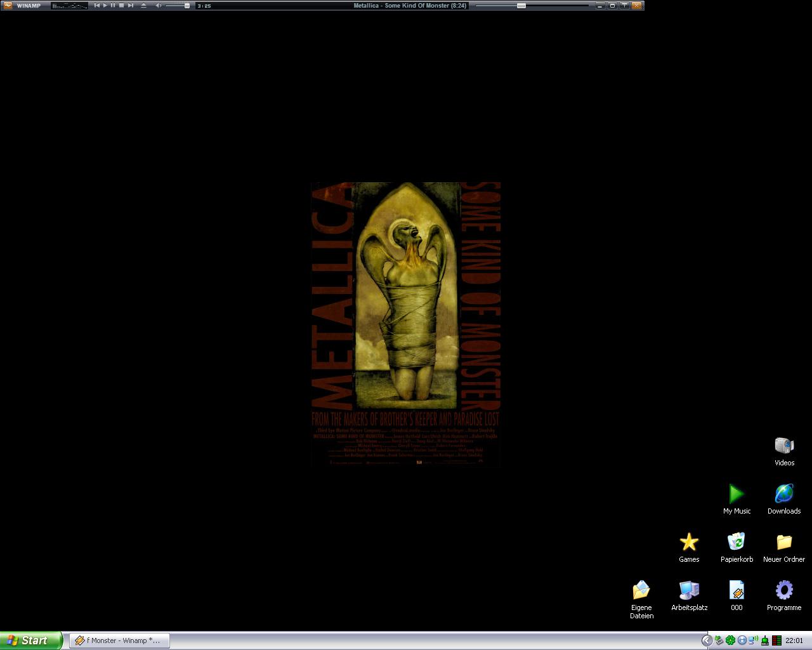Minimize the Winamp window
Viewport: 812px width, 650px height.
point(600,5)
